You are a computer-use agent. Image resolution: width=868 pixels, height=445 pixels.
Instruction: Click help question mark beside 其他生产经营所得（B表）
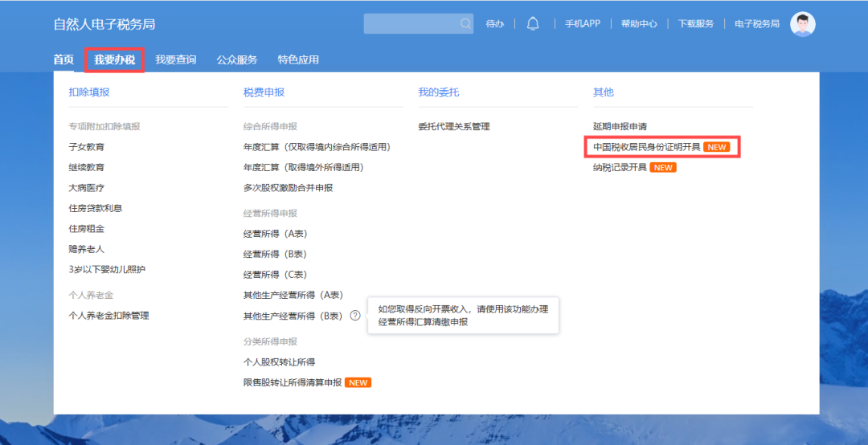tap(354, 316)
